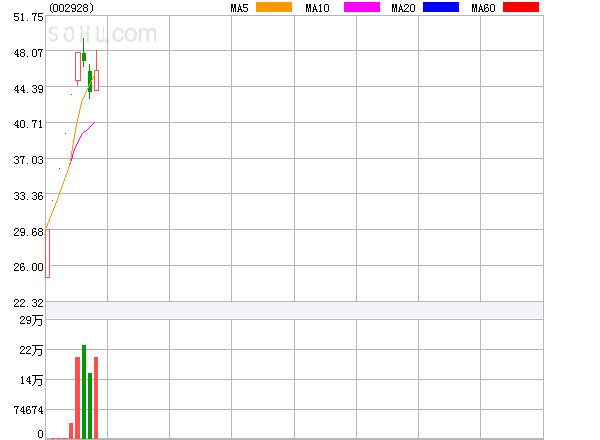Viewport: 600px width, 440px height.
Task: Click the 14万 volume axis label
Action: pos(31,380)
